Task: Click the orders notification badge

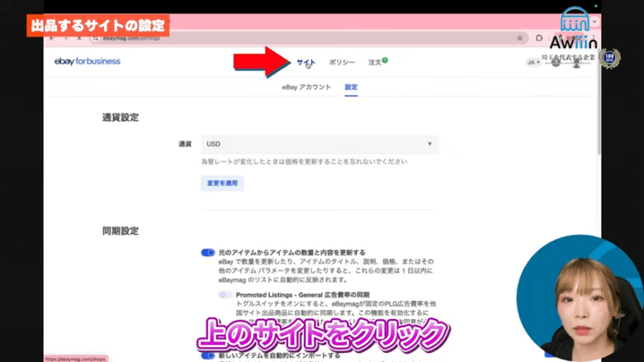Action: coord(385,60)
